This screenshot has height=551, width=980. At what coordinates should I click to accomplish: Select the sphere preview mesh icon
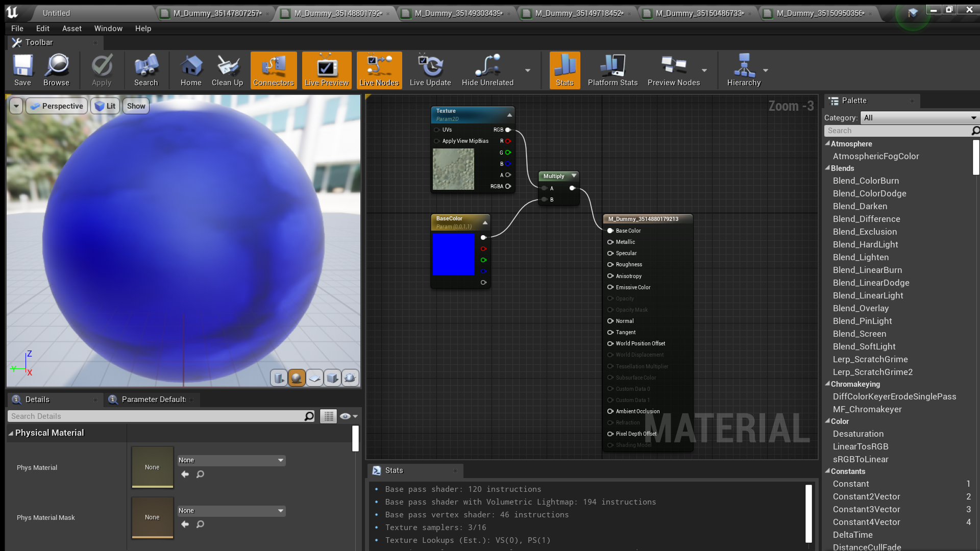click(297, 378)
